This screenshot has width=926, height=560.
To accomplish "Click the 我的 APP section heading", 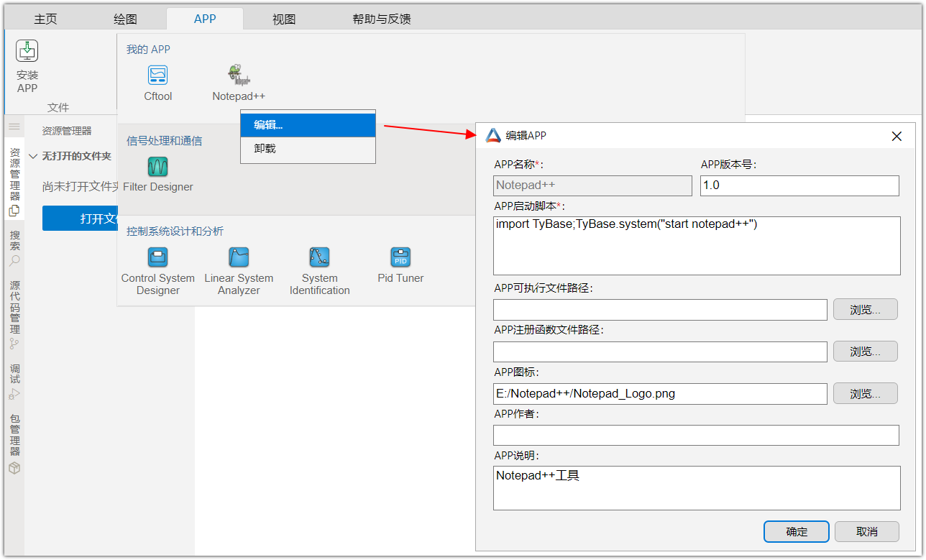I will [x=149, y=50].
